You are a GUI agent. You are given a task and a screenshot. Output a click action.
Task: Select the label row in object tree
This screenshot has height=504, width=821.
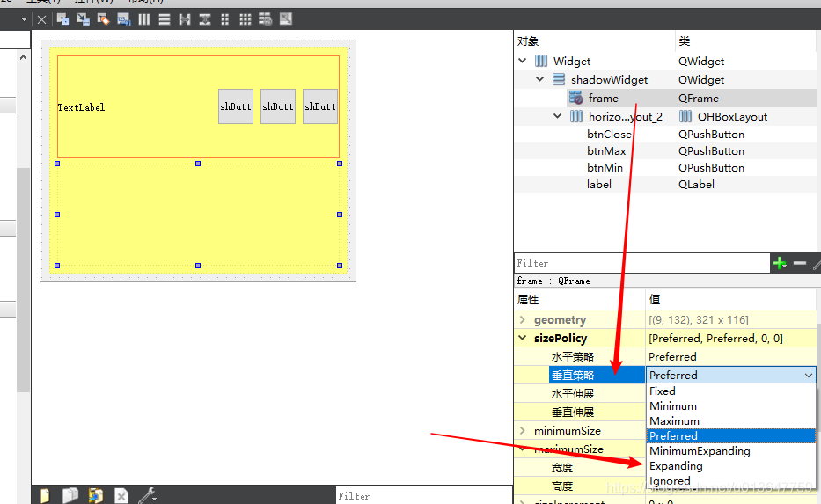(665, 184)
